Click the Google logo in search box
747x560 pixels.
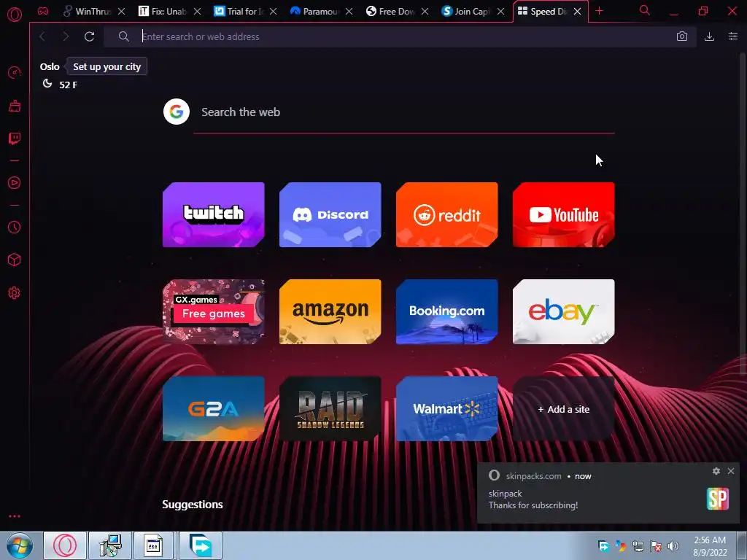177,112
